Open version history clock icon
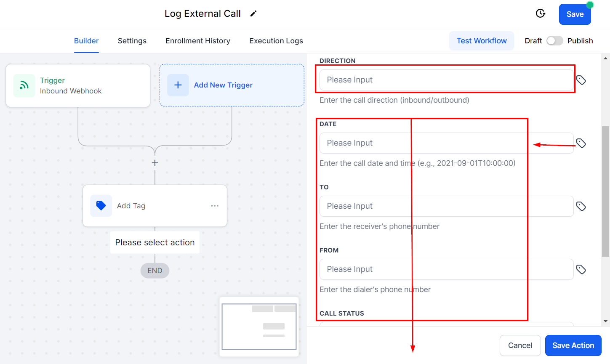610x364 pixels. (x=541, y=13)
